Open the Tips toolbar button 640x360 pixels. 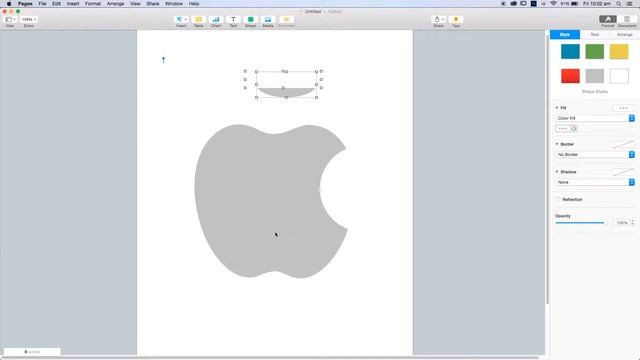point(456,19)
